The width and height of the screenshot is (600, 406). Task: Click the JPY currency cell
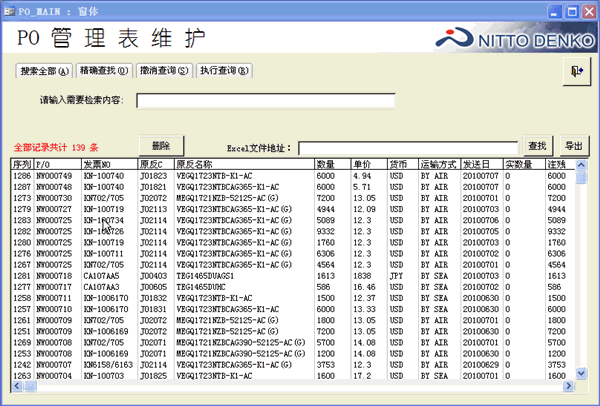[396, 276]
